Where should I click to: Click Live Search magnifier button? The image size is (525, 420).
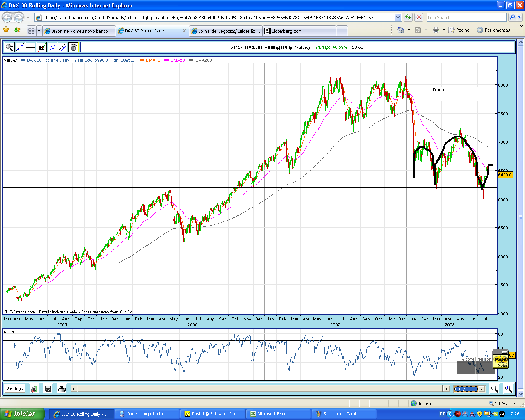(x=512, y=17)
